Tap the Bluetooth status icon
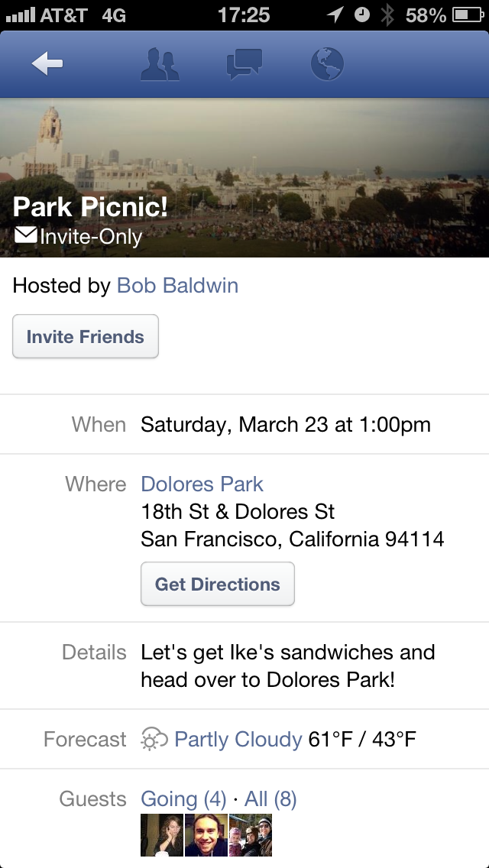489x868 pixels. 388,15
